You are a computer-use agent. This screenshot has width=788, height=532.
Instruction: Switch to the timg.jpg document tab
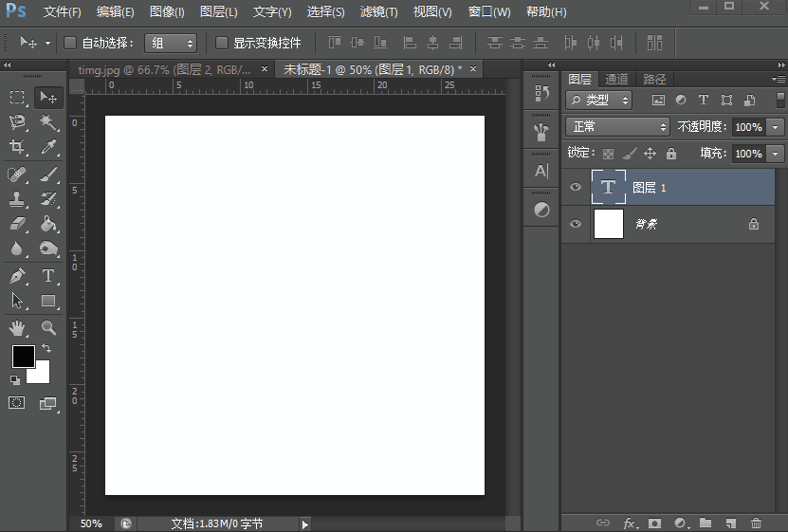click(x=164, y=70)
